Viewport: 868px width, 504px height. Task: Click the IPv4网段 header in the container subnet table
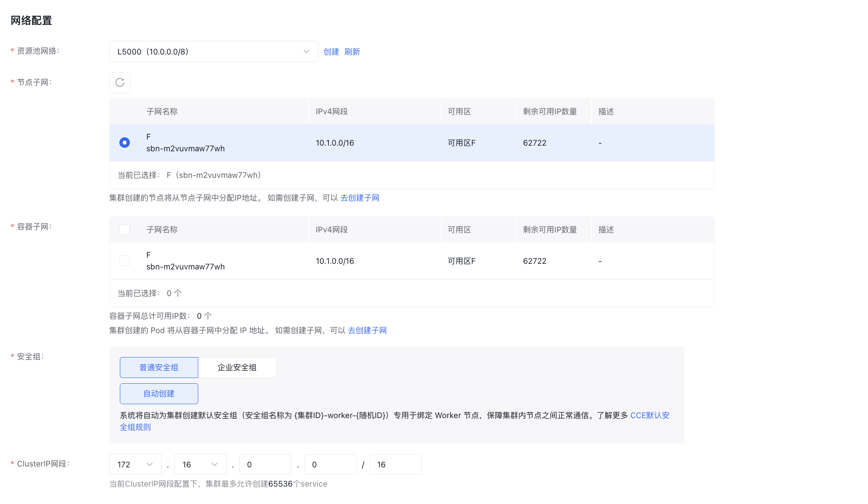tap(332, 230)
